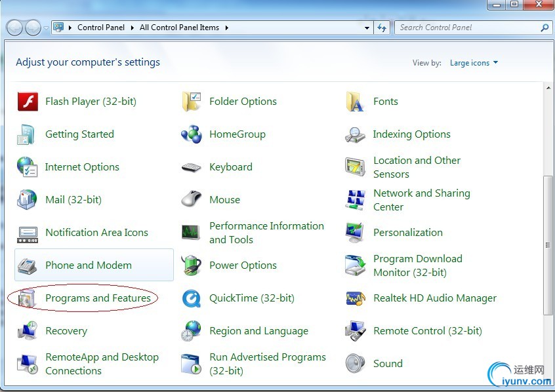Open the recent pages dropdown arrow

(x=46, y=28)
